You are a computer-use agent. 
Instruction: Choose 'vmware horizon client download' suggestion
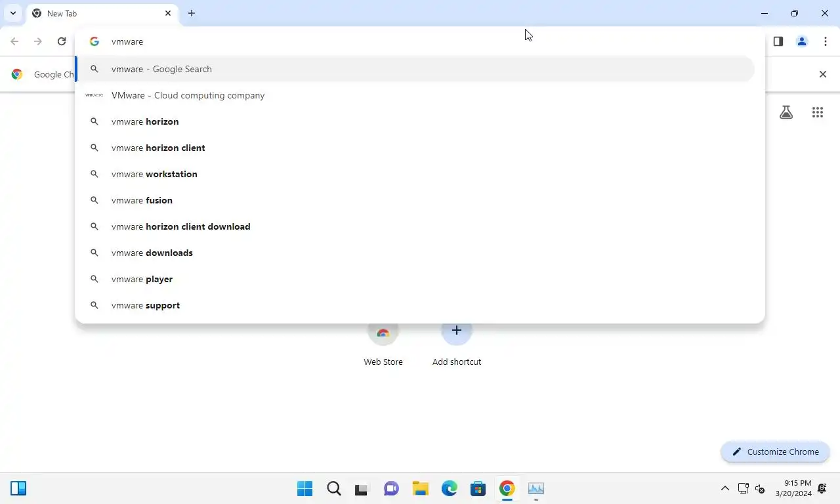coord(415,226)
